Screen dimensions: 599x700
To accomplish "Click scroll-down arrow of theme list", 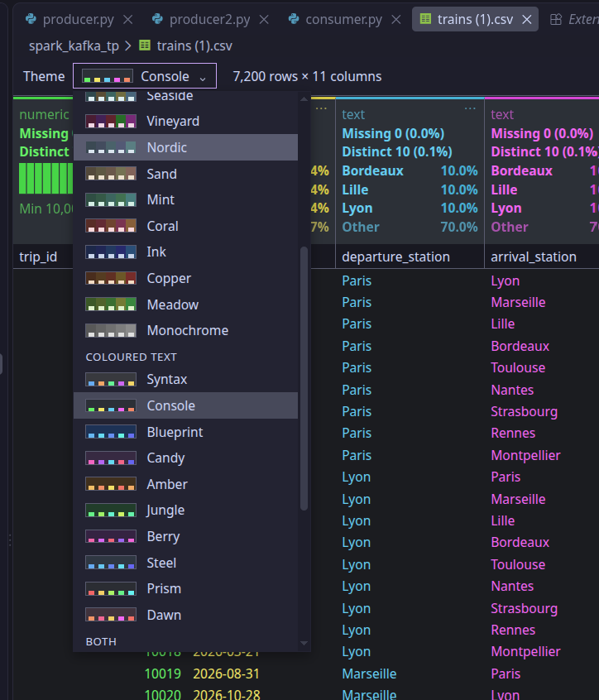I will pyautogui.click(x=304, y=643).
